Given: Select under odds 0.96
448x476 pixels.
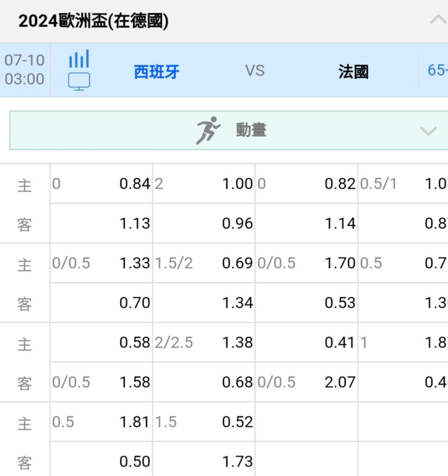Looking at the screenshot, I should pyautogui.click(x=237, y=223).
